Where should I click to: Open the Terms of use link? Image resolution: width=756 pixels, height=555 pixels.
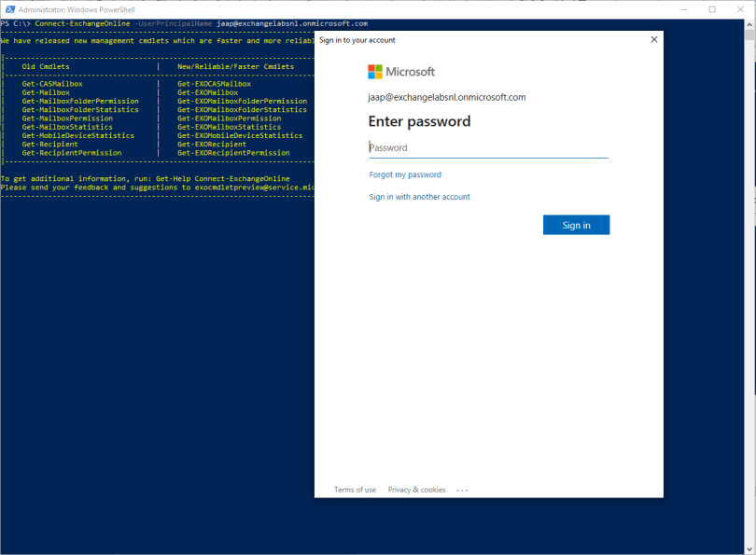355,490
